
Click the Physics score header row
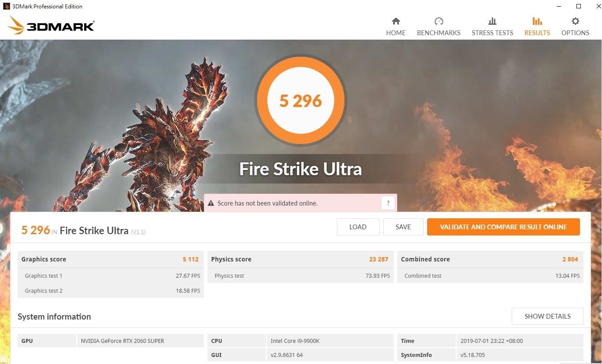300,259
